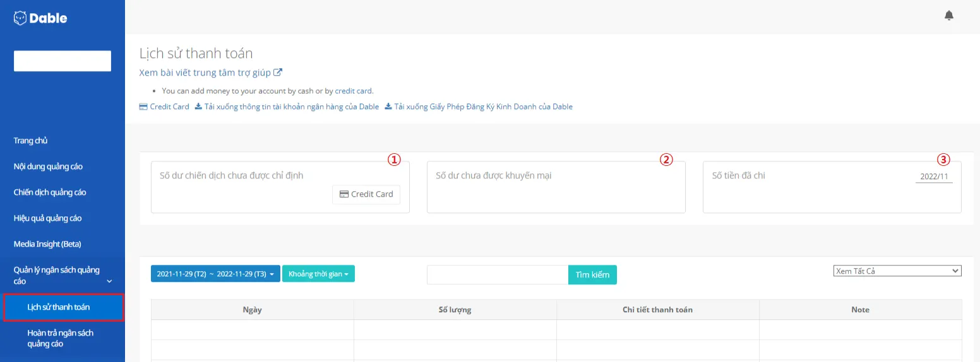Click 'Số dư chiến dịch chưa được chỉ định' label
Screen dimensions: 980x362
pos(232,175)
